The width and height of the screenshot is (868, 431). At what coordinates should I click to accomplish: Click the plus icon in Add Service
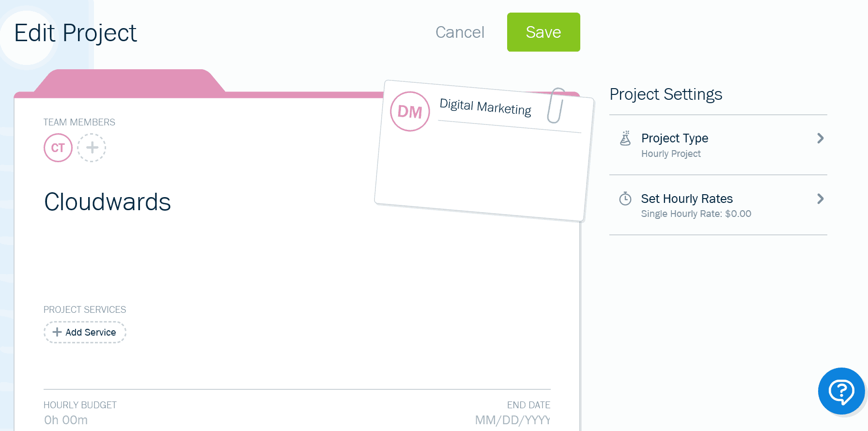[x=57, y=332]
